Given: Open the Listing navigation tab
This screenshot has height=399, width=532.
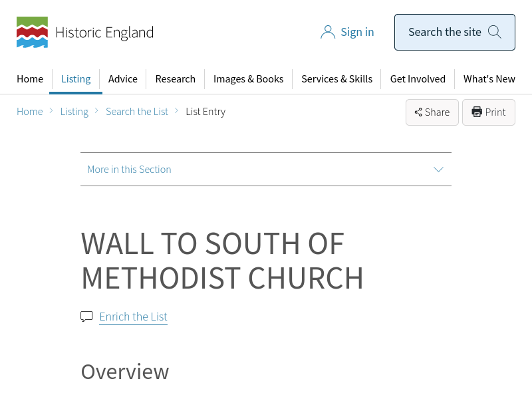Looking at the screenshot, I should (76, 79).
